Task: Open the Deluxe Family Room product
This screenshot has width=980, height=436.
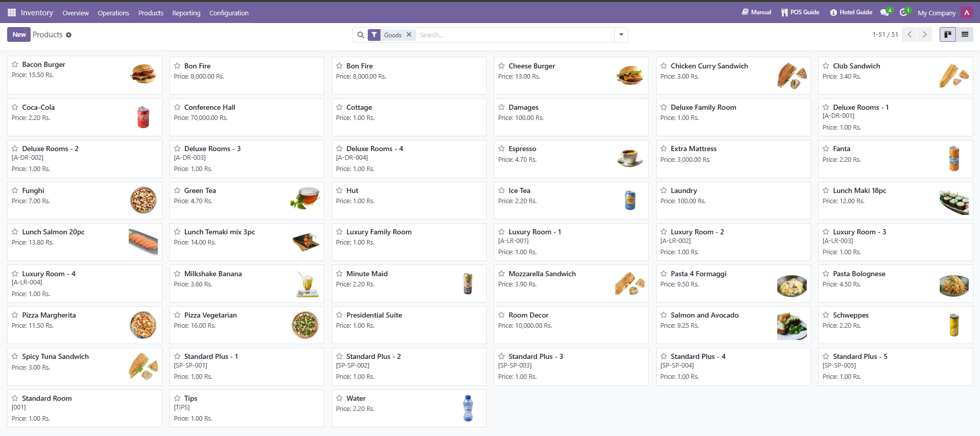Action: point(733,117)
